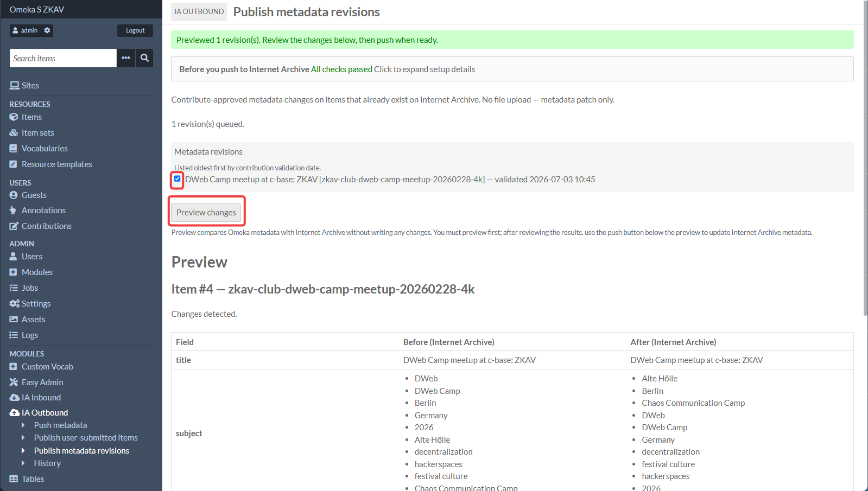Click the Users person icon

[14, 256]
